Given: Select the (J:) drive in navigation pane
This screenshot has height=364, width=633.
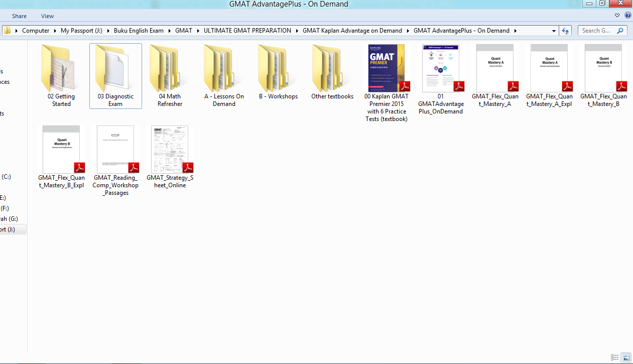Looking at the screenshot, I should click(13, 229).
